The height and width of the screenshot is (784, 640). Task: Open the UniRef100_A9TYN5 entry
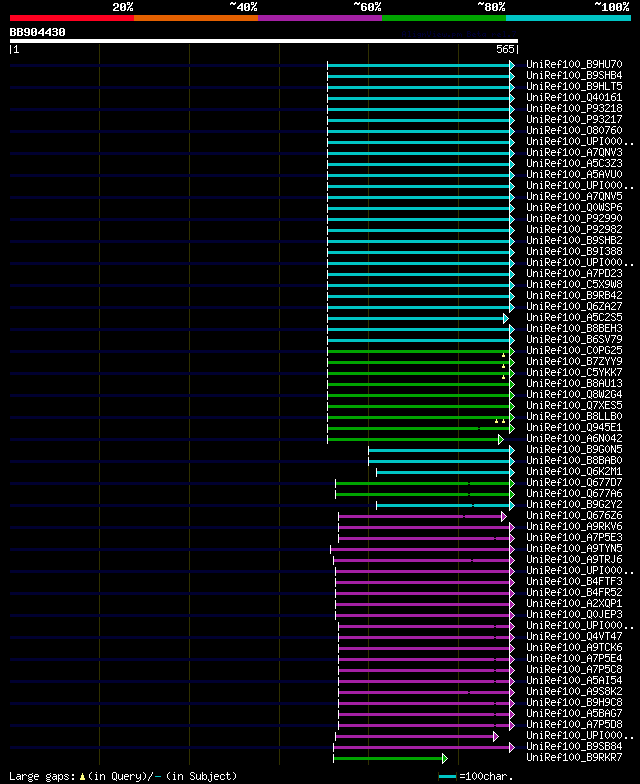(x=574, y=548)
